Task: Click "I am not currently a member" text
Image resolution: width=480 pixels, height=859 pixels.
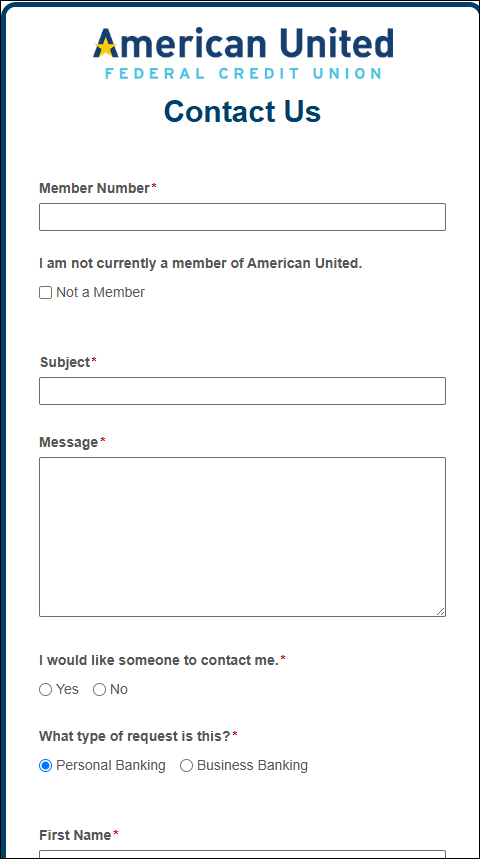Action: coord(201,264)
